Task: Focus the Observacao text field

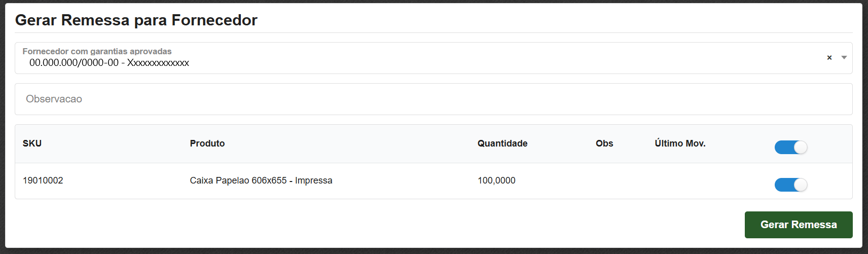Action: click(x=433, y=99)
